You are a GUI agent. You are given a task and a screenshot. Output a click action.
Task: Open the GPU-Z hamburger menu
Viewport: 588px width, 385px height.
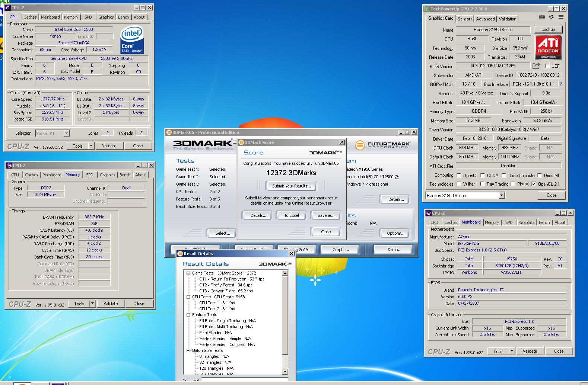[561, 17]
